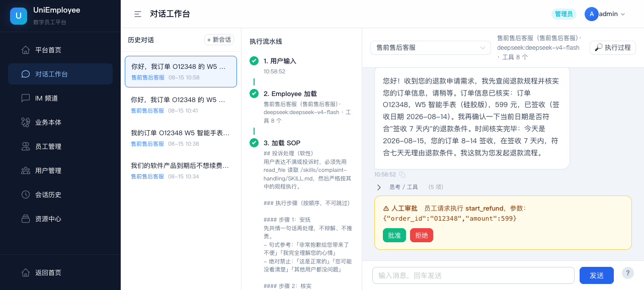
Task: Click the refund parameters JSON text
Action: coord(450,219)
